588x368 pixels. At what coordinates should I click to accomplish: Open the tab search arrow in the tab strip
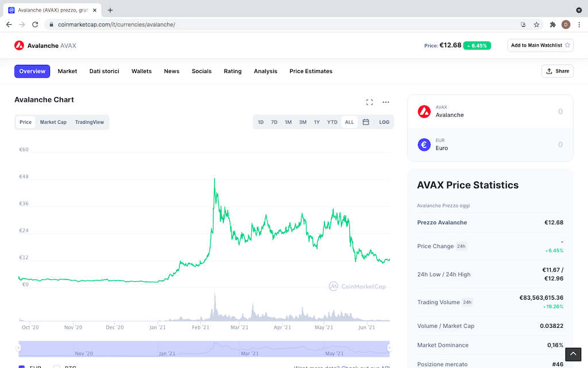[x=579, y=10]
